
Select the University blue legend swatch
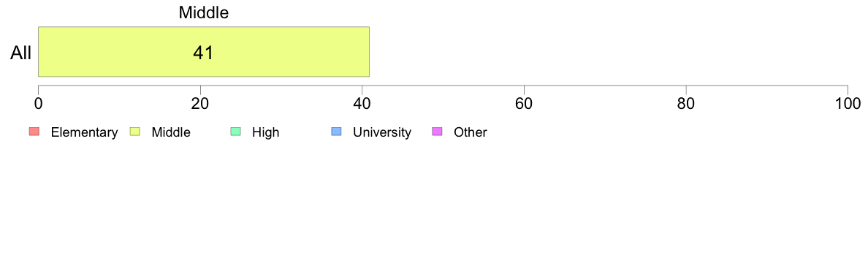tap(336, 132)
